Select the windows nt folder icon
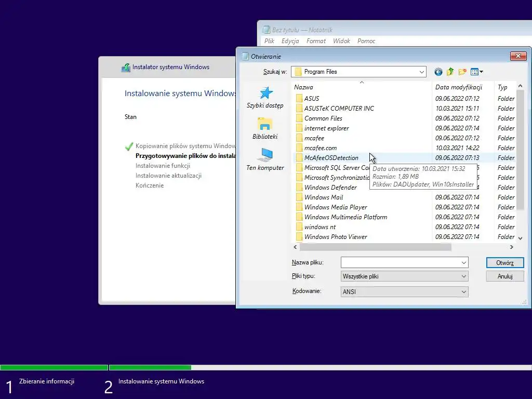This screenshot has width=532, height=399. pyautogui.click(x=299, y=227)
